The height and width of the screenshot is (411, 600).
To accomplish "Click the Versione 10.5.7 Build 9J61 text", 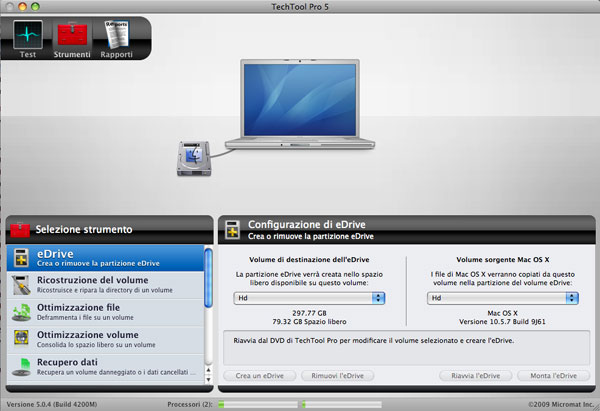I will [502, 322].
